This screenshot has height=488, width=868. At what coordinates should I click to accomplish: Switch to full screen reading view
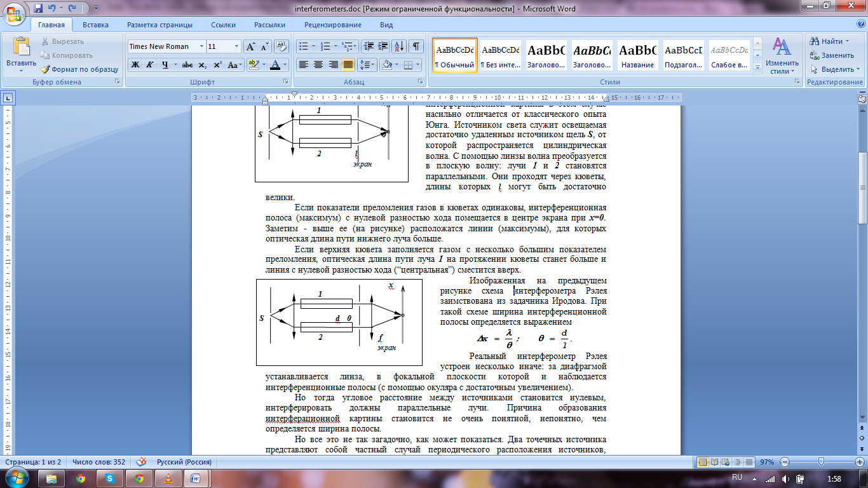click(715, 462)
